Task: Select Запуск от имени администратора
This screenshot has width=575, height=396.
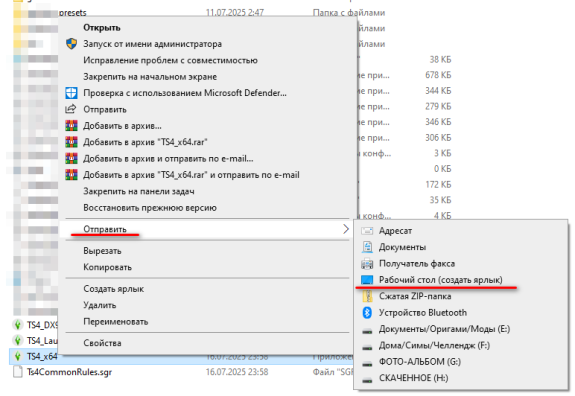Action: pos(152,44)
